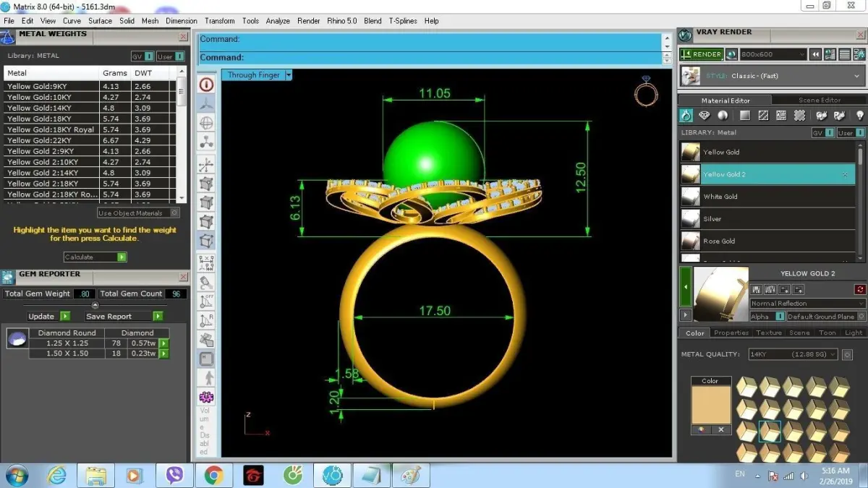Open the 800x600 render size dropdown
Screen dimensions: 868x488
[773, 54]
